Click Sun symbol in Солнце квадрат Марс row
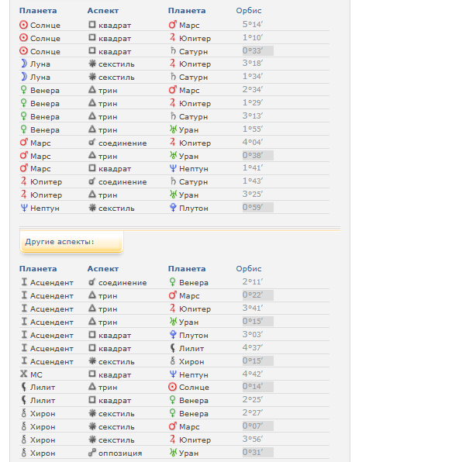 [23, 25]
